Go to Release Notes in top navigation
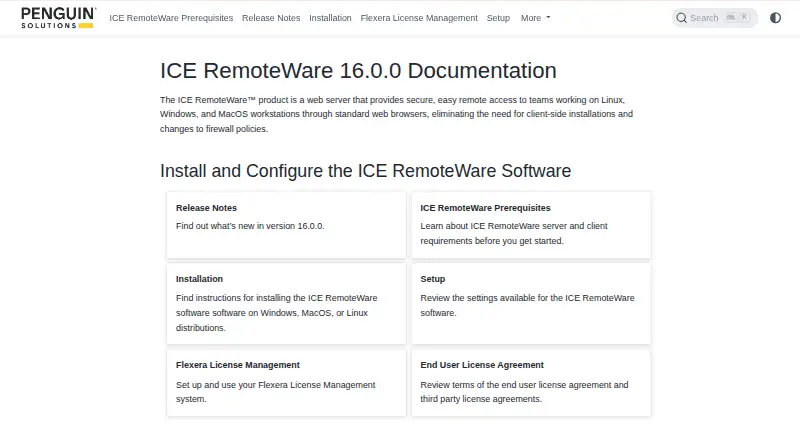 [x=271, y=18]
